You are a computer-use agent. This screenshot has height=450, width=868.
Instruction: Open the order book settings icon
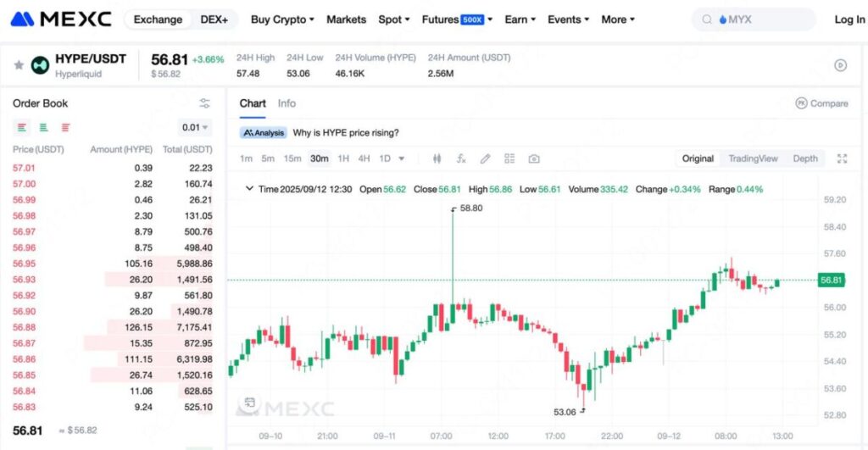[204, 103]
